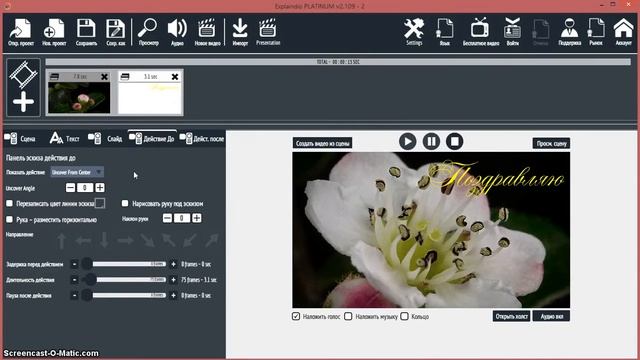Open market document icon
The width and height of the screenshot is (640, 360).
click(x=596, y=32)
